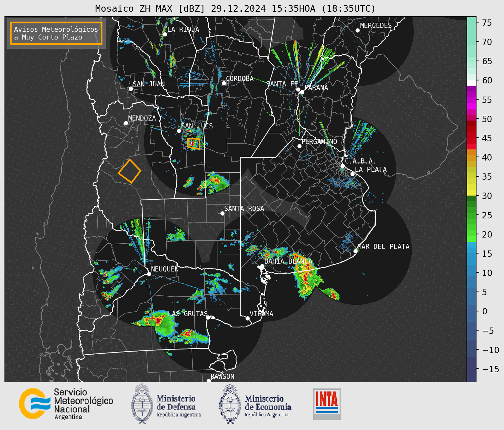This screenshot has height=430, width=504.
Task: Click the Ministerio de Economía emblem
Action: point(255,404)
